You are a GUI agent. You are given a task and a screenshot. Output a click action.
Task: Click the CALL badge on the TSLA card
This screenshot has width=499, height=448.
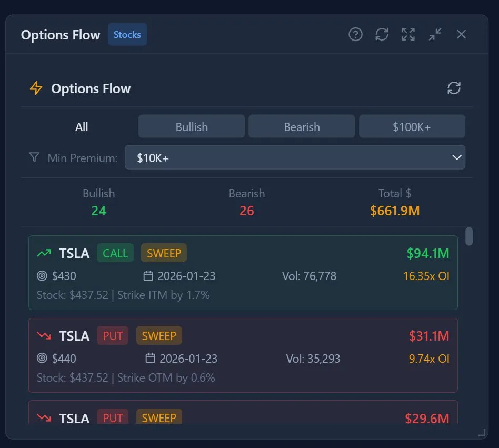pyautogui.click(x=115, y=253)
